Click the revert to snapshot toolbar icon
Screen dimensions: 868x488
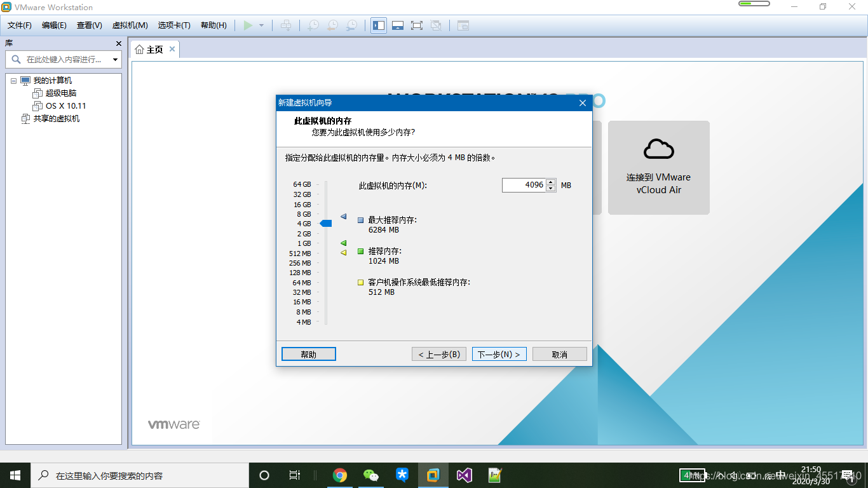[332, 25]
